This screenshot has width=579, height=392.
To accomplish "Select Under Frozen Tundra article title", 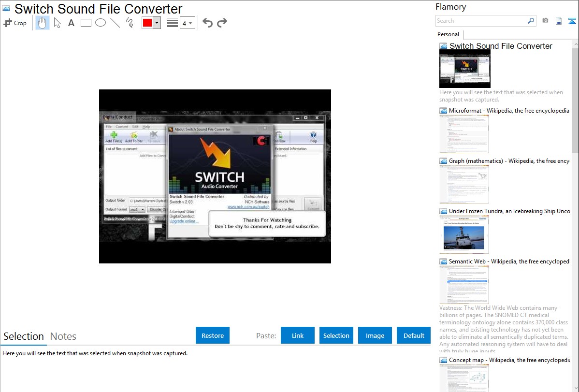I will coord(509,211).
